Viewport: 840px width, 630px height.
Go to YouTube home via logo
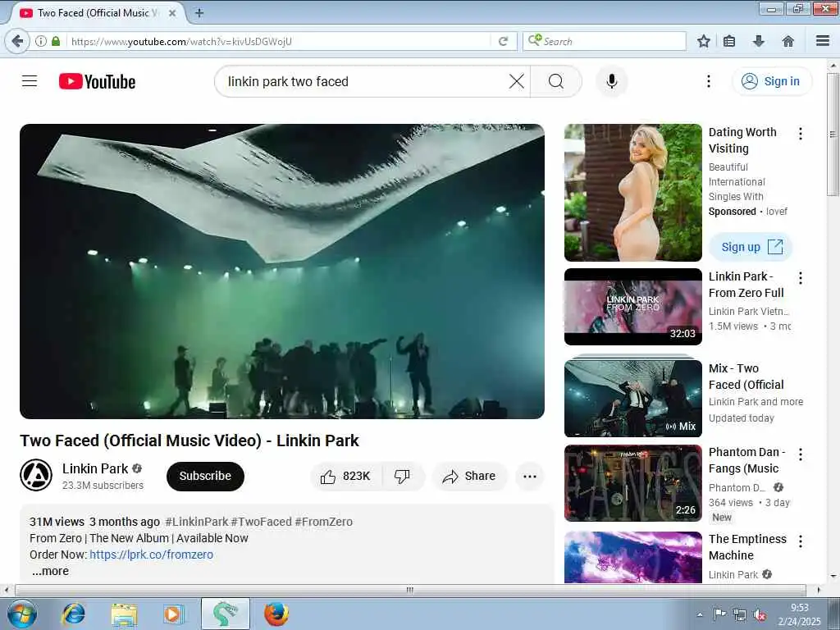click(97, 81)
